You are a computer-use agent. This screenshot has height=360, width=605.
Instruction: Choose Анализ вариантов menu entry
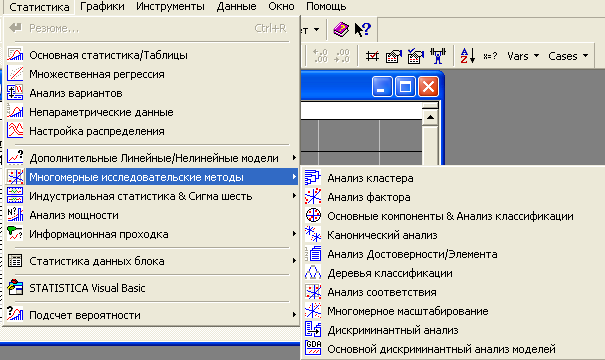click(x=151, y=93)
